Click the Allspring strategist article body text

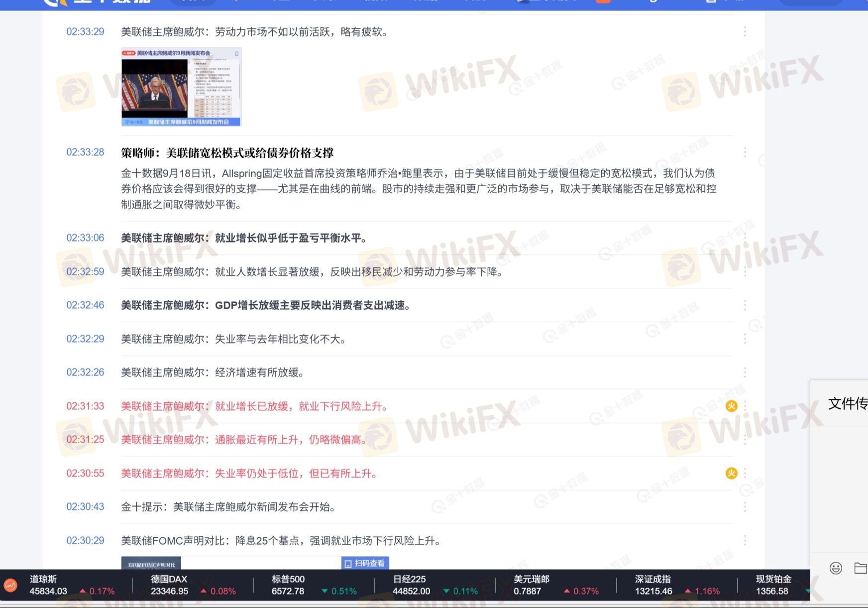tap(419, 189)
